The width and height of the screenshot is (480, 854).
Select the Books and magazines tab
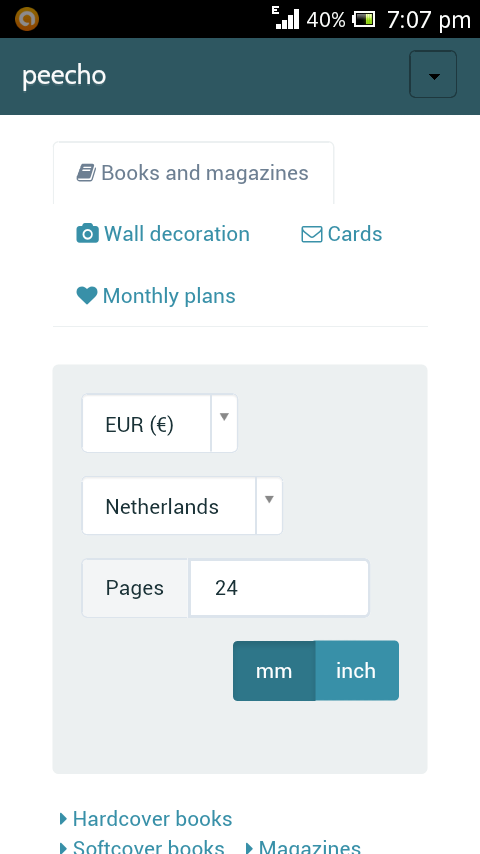193,173
